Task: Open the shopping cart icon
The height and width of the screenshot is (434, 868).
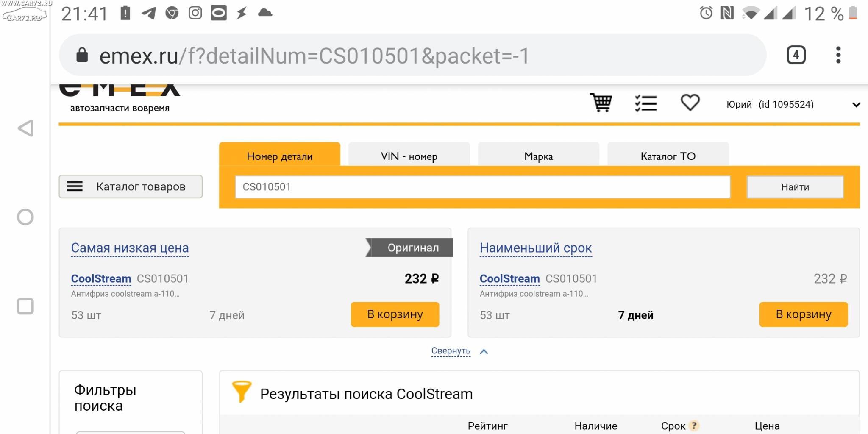Action: point(601,103)
